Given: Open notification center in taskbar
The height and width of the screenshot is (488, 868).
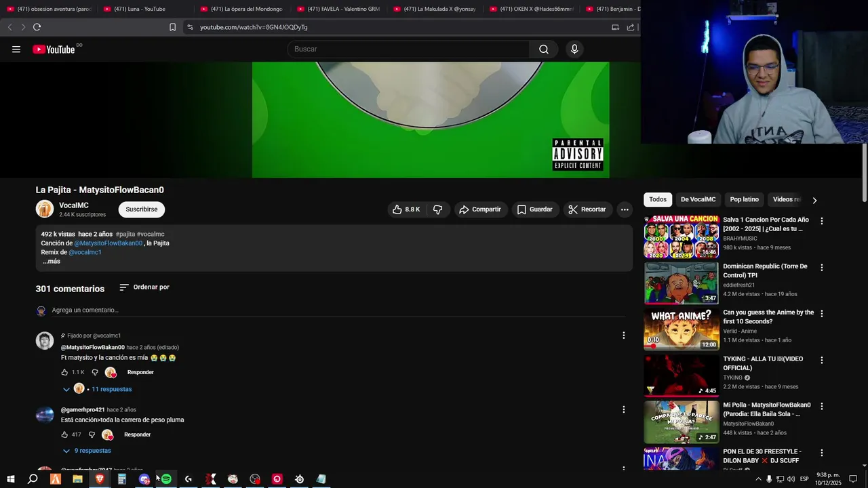Looking at the screenshot, I should [853, 479].
